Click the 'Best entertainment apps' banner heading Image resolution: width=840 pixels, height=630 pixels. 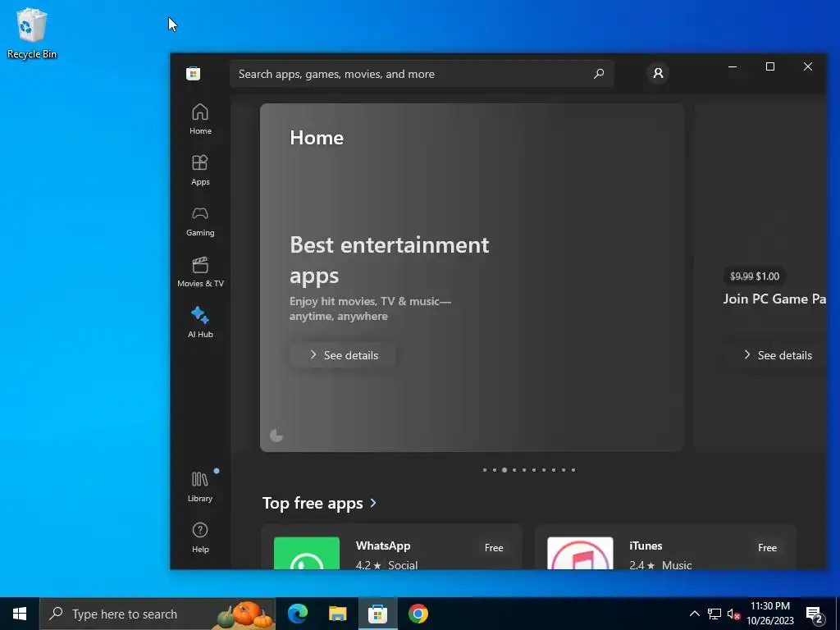click(x=390, y=260)
